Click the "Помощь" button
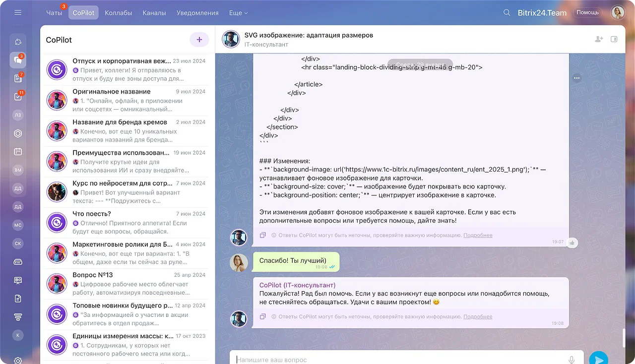Image resolution: width=635 pixels, height=364 pixels. pyautogui.click(x=587, y=12)
